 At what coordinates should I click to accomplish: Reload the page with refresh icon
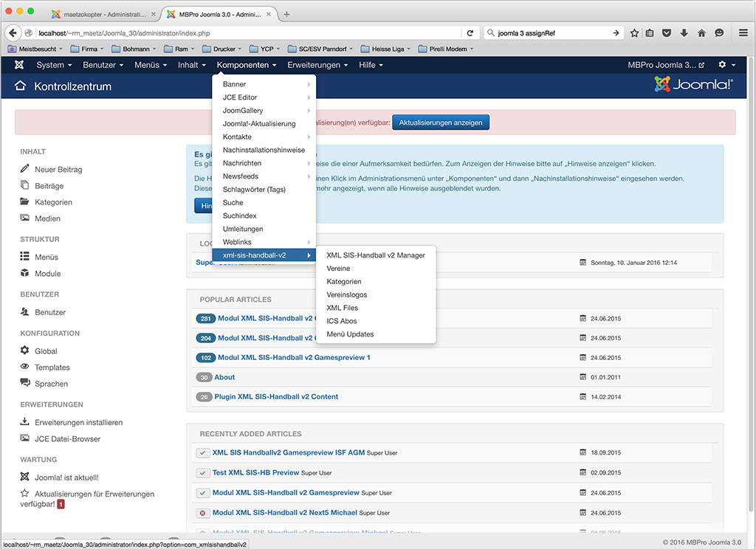tap(470, 32)
